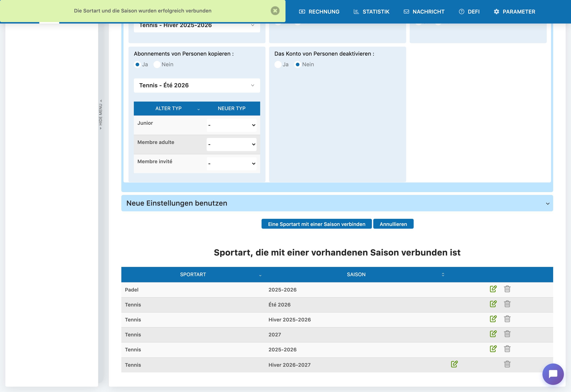Open new type dropdown for Membre invité
Viewport: 571px width, 392px height.
tap(231, 164)
